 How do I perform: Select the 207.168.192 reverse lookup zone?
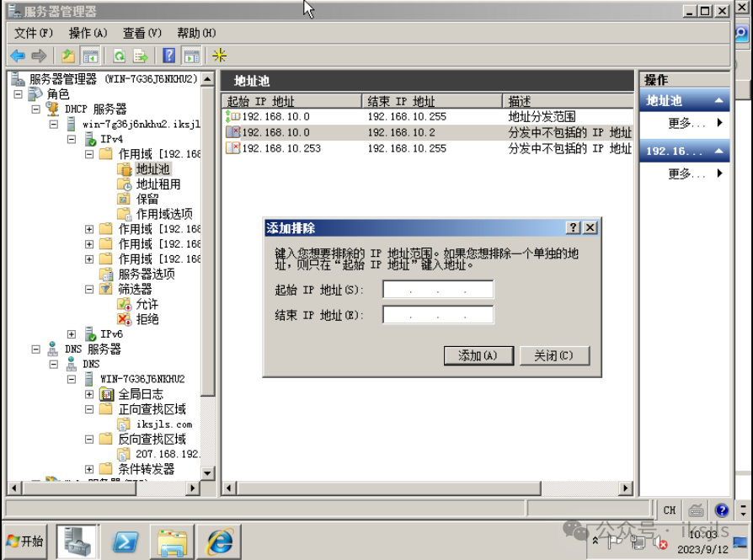click(x=168, y=455)
